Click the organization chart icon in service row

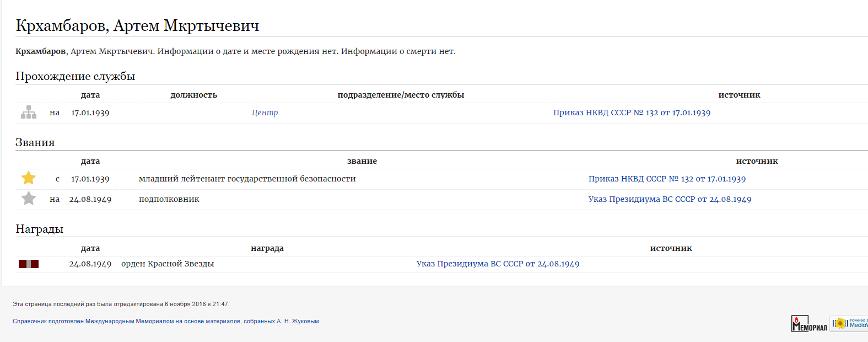29,113
